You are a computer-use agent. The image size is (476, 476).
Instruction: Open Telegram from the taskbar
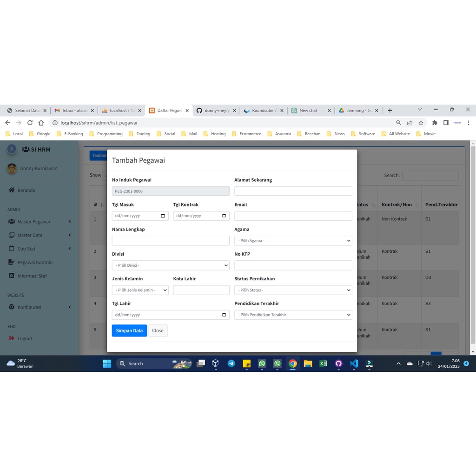pyautogui.click(x=231, y=364)
